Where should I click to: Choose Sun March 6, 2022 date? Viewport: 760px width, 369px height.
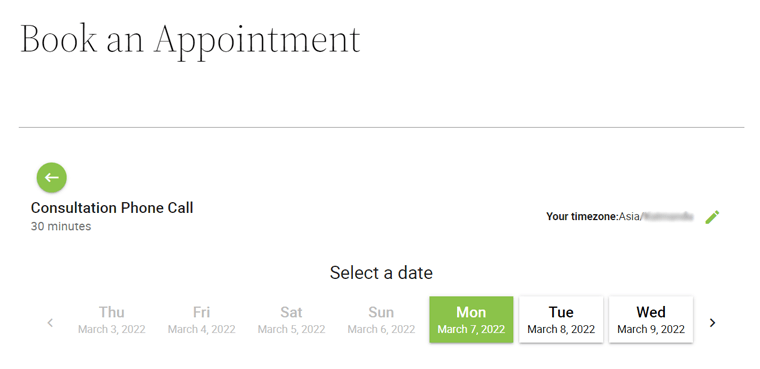coord(381,320)
